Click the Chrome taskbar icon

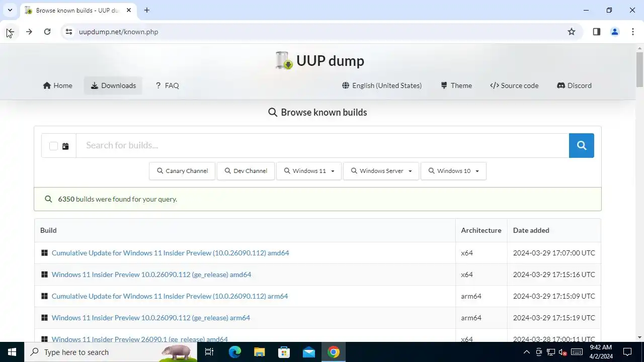click(x=334, y=352)
